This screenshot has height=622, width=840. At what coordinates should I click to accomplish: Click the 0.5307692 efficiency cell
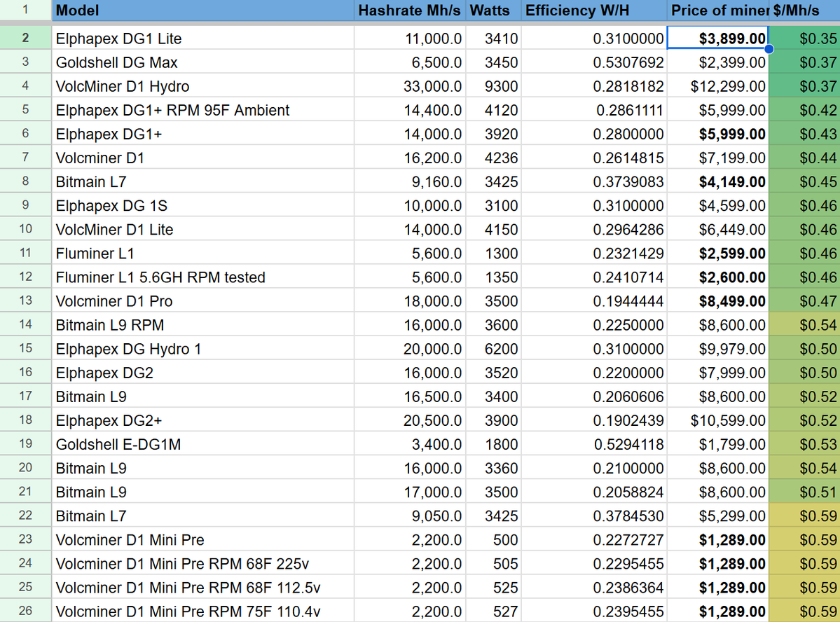click(x=594, y=62)
